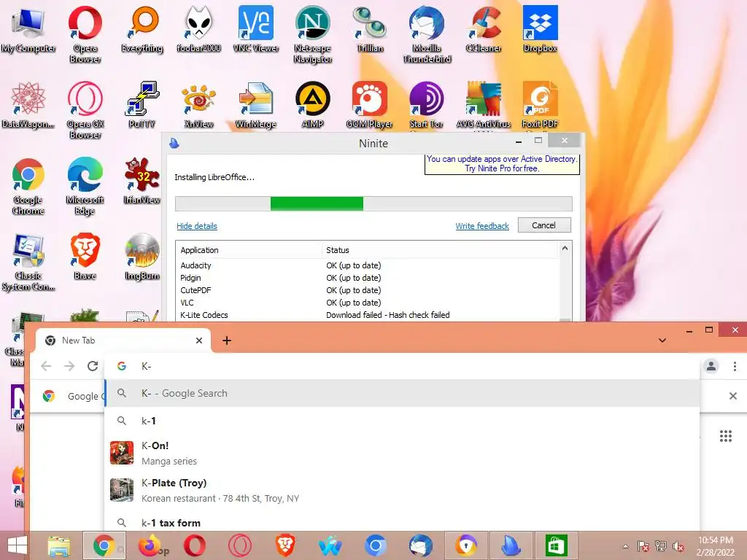
Task: Show hidden system tray icons arrow
Action: [625, 546]
